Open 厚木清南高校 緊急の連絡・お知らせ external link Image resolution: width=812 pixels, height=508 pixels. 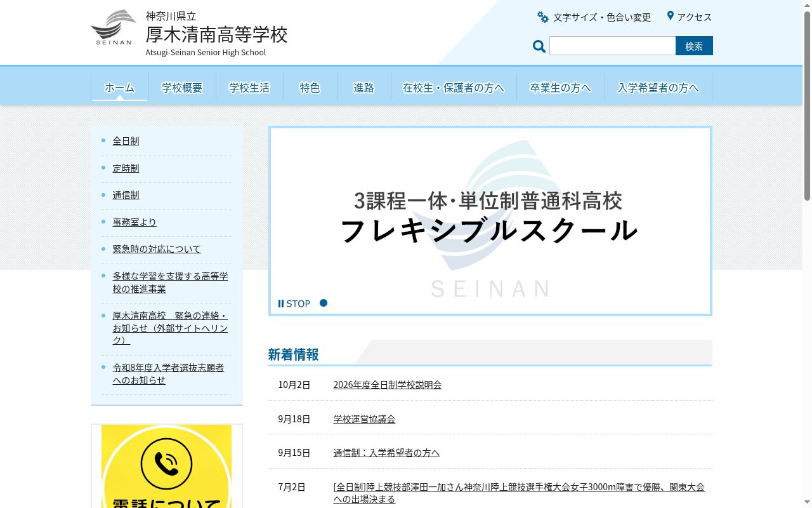click(x=170, y=328)
